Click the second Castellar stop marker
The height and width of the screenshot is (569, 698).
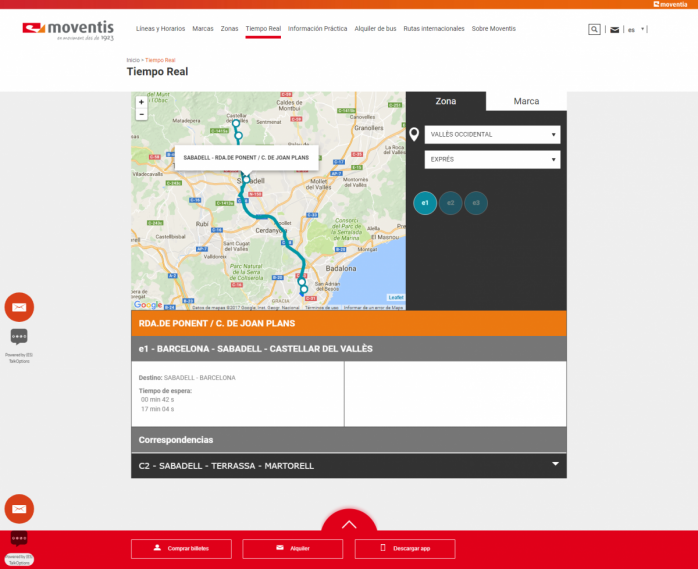coord(239,135)
